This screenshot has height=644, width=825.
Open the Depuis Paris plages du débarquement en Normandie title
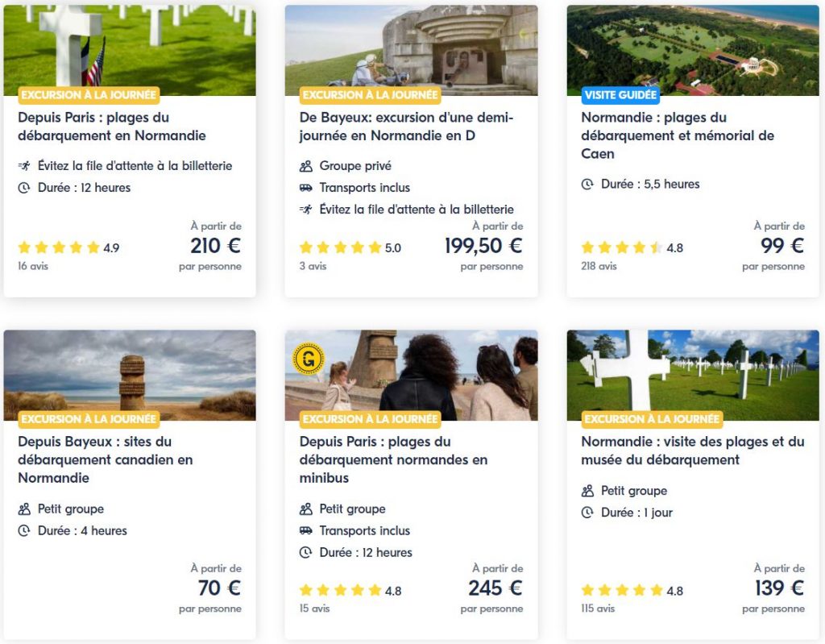click(112, 127)
